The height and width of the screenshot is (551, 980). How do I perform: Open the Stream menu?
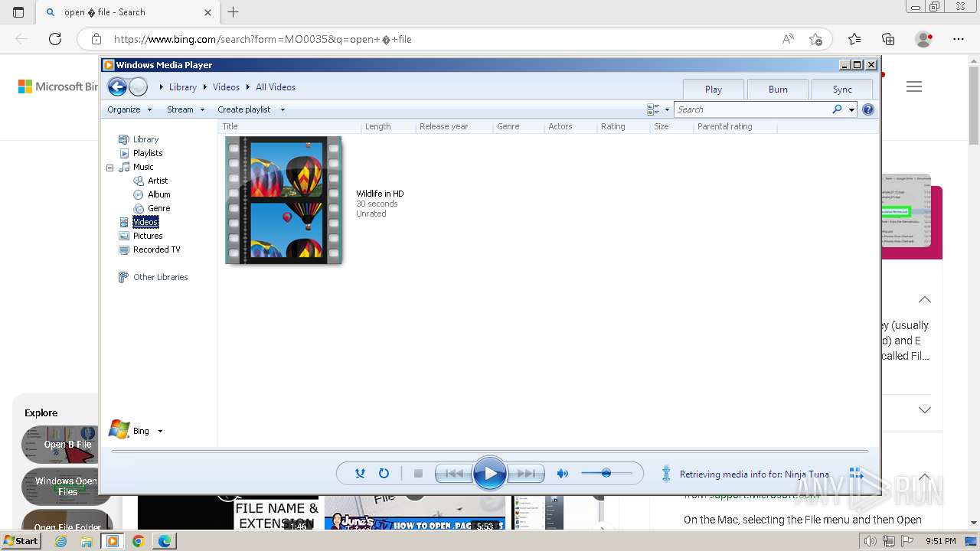pyautogui.click(x=186, y=109)
